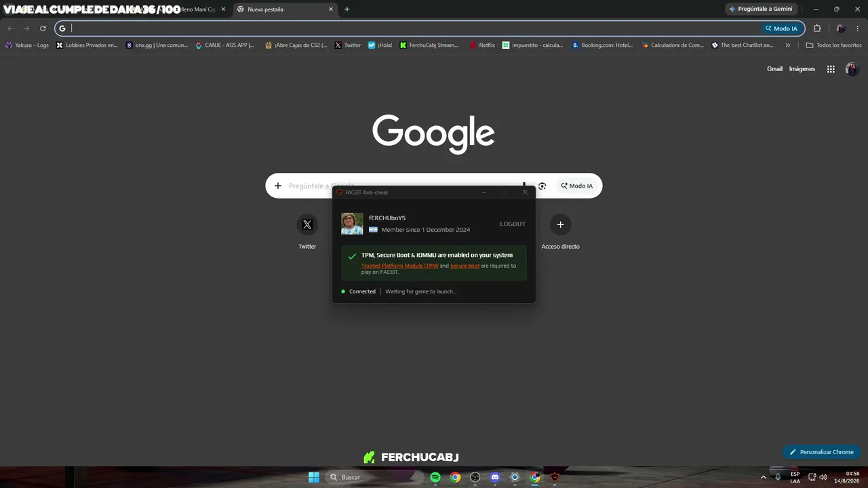Click the microphone icon in system tray
Viewport: 868px width, 488px height.
[778, 477]
